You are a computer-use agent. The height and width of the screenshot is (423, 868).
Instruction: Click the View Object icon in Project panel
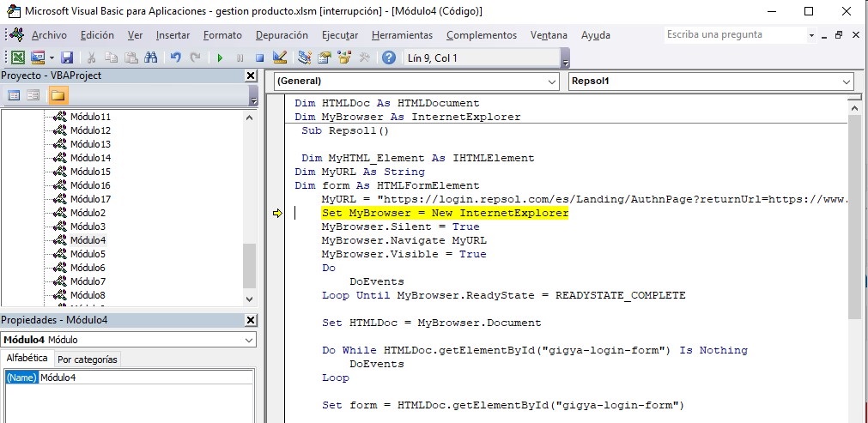(x=33, y=95)
